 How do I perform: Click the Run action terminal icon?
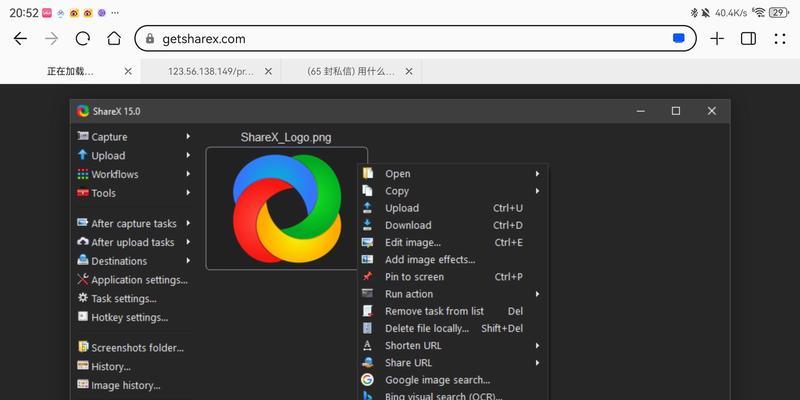pyautogui.click(x=367, y=293)
